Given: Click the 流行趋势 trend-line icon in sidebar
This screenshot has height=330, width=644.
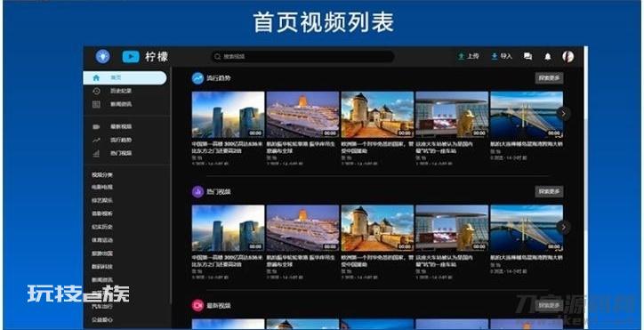Looking at the screenshot, I should (x=96, y=141).
